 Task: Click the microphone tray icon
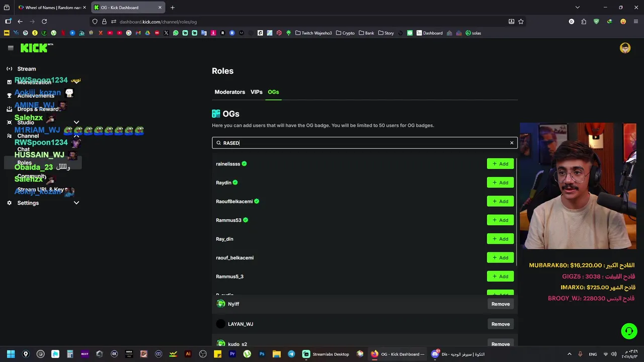pos(580,354)
